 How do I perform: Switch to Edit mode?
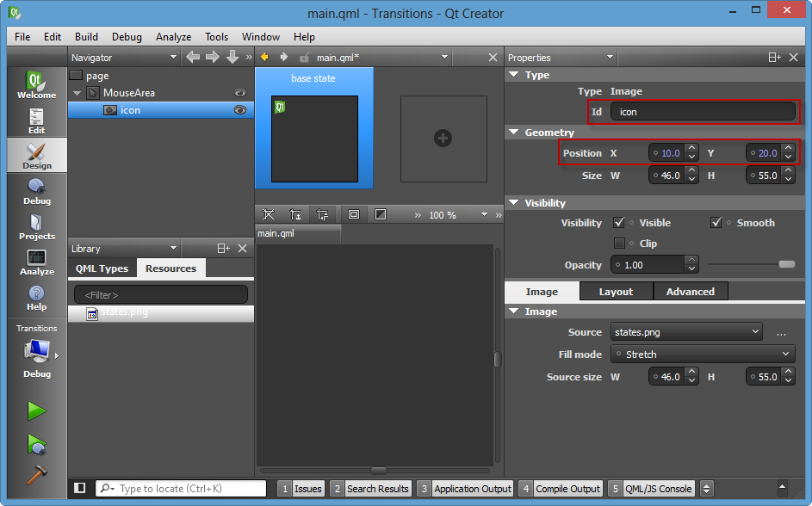tap(36, 120)
